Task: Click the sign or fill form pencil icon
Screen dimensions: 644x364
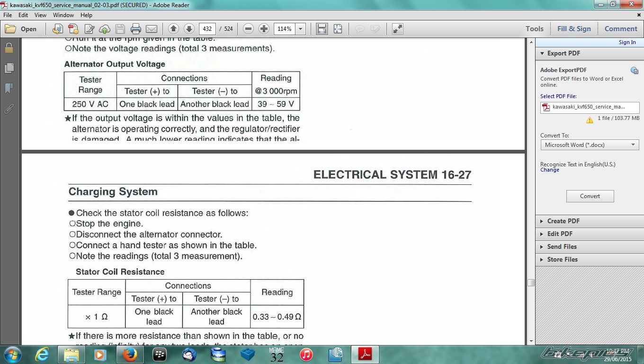Action: coord(89,29)
